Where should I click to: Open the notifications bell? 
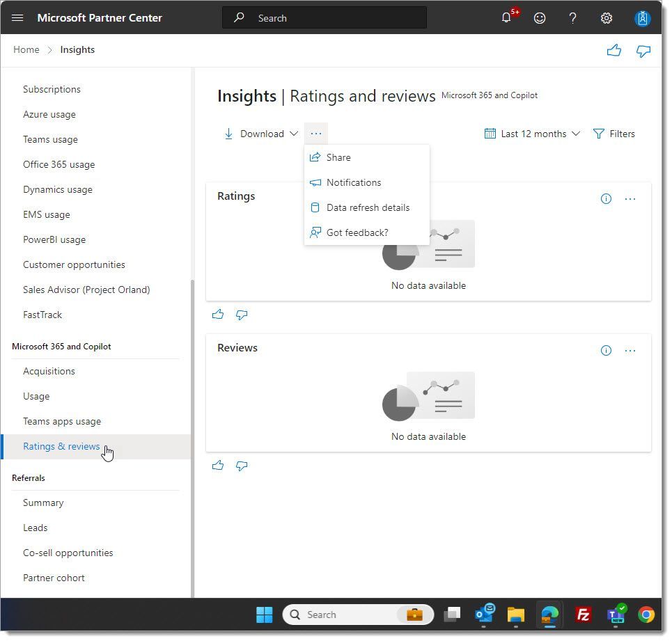coord(506,17)
